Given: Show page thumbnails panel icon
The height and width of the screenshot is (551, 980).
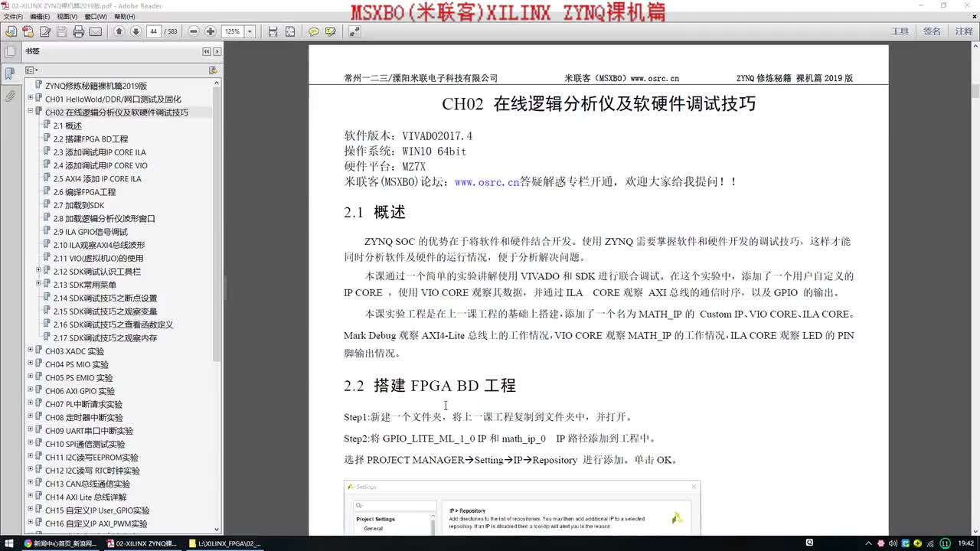Looking at the screenshot, I should pos(10,52).
